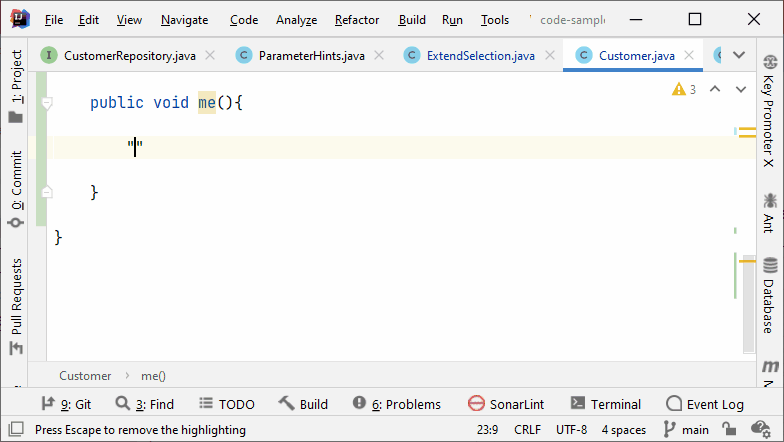Open the Commit tool window

(16, 189)
